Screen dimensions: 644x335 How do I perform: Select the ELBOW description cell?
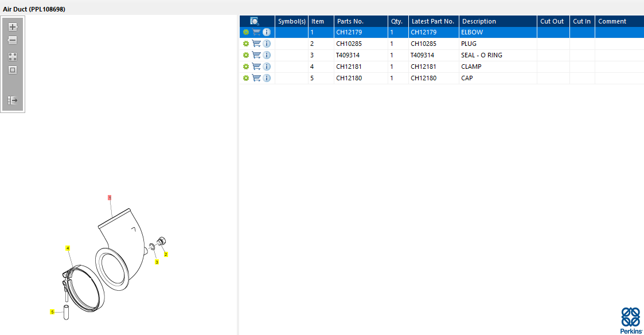[498, 32]
